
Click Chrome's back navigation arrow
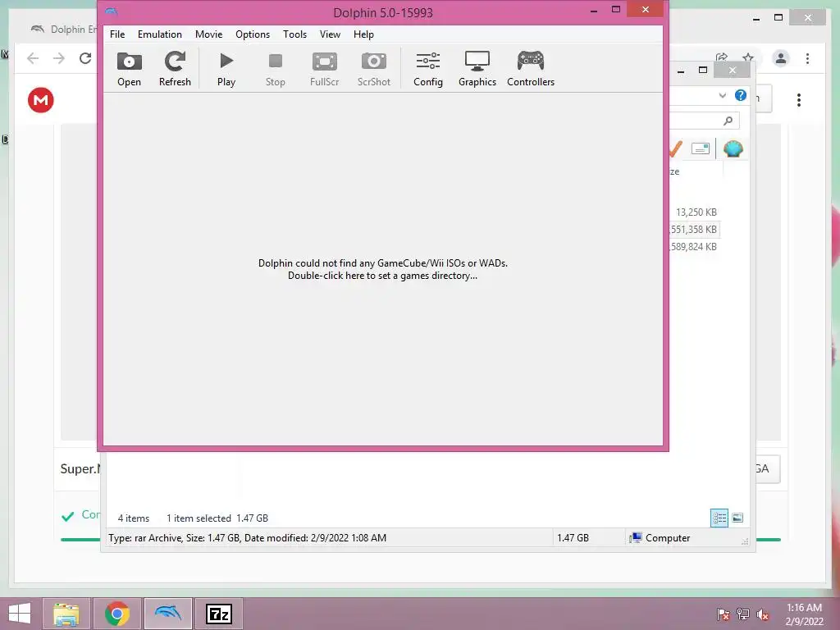33,58
